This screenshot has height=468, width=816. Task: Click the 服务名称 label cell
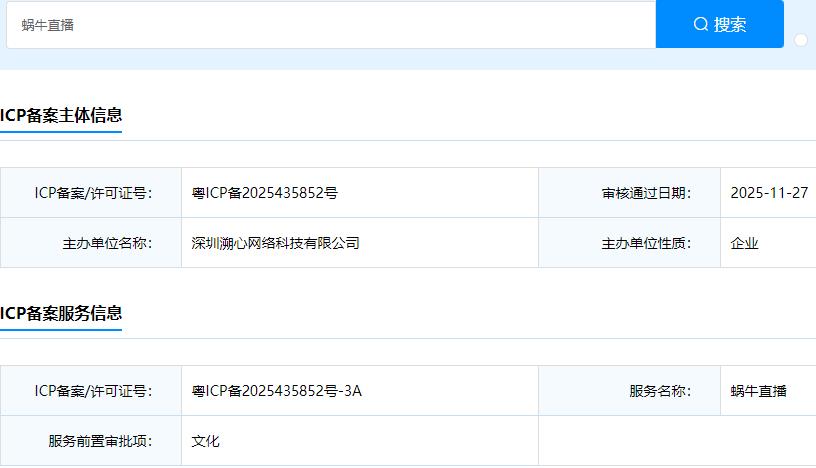pos(660,391)
